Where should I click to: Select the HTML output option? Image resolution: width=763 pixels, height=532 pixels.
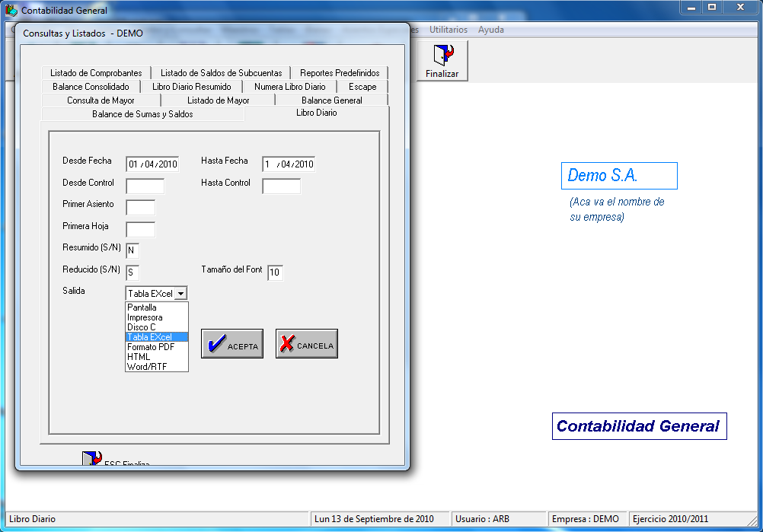pyautogui.click(x=139, y=357)
